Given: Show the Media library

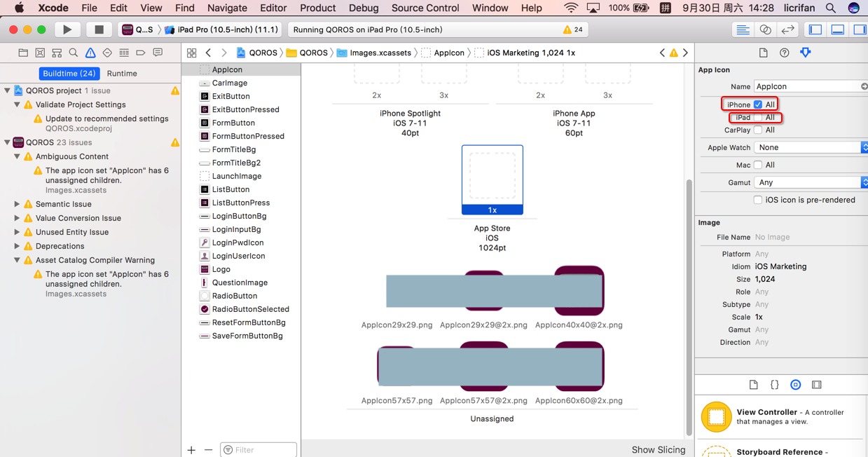Looking at the screenshot, I should [x=817, y=385].
